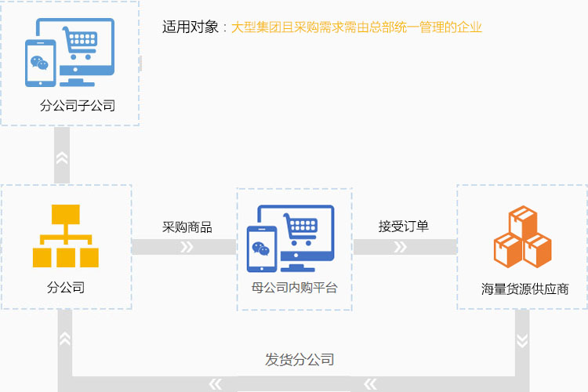Select the 母公司内购平台 label
588x392 pixels.
[295, 288]
